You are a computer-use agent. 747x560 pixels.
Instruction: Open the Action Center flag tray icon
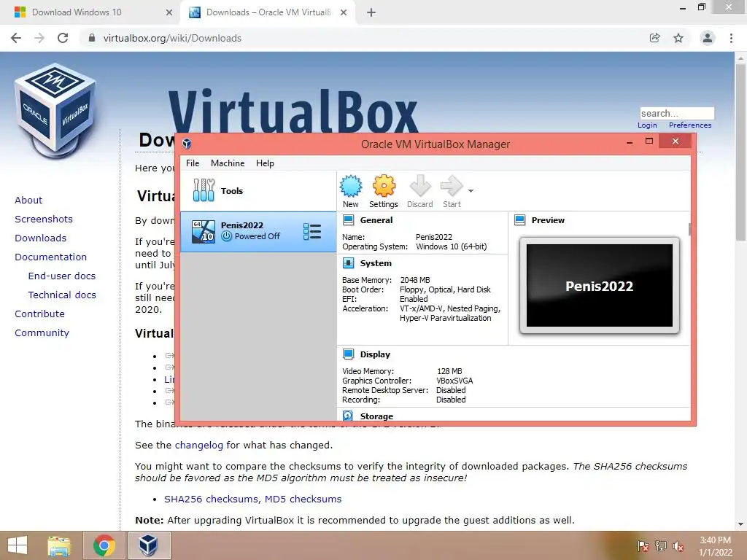[643, 546]
